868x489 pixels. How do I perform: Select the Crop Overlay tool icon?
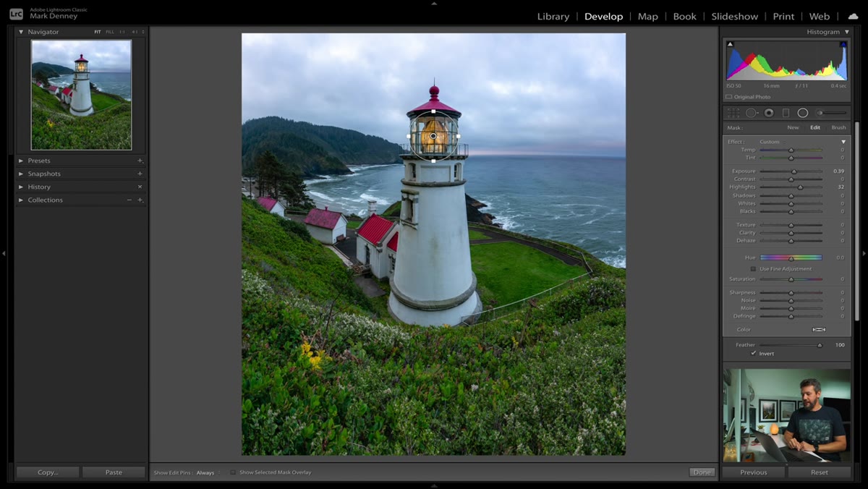pyautogui.click(x=733, y=113)
